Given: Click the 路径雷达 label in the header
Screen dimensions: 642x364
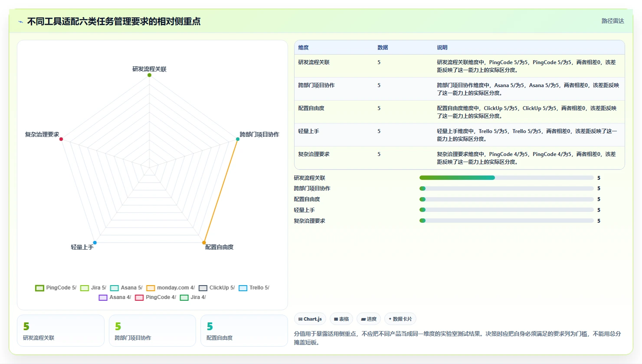Looking at the screenshot, I should coord(613,21).
